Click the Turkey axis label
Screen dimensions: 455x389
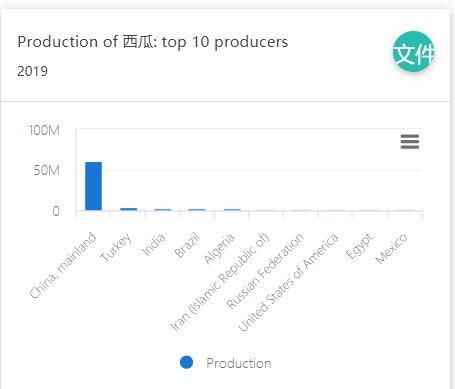[x=116, y=247]
